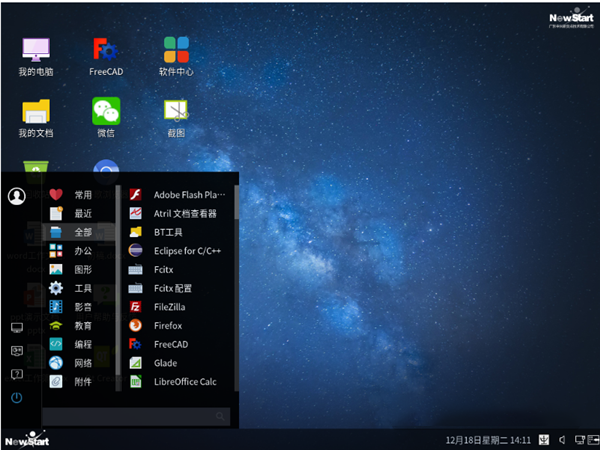This screenshot has width=600, height=450.
Task: Select the 办公 office category
Action: point(78,251)
